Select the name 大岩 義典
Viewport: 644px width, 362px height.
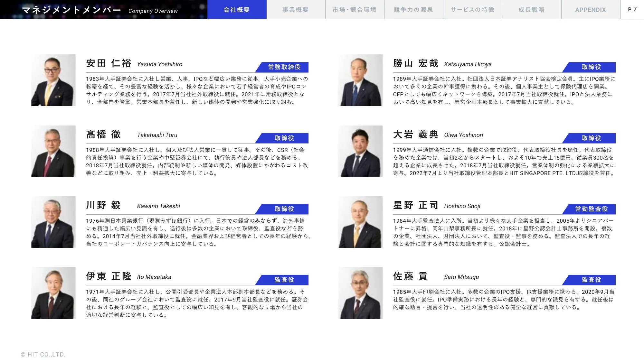pos(415,135)
